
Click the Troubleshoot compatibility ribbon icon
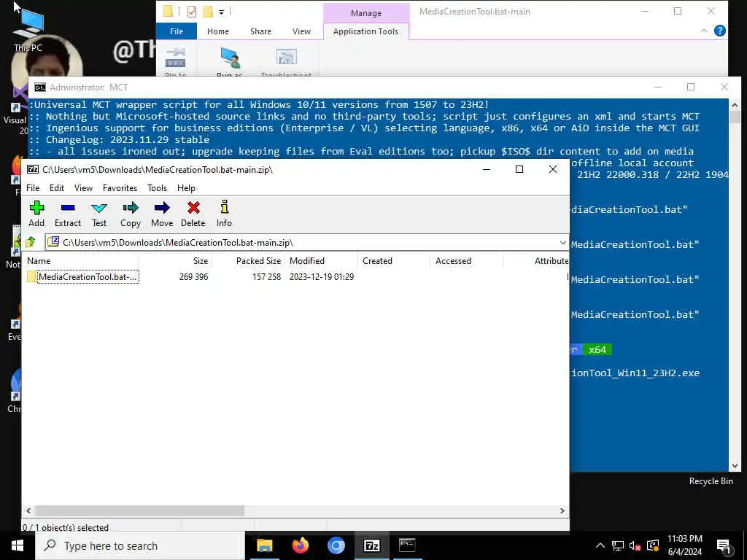coord(286,62)
